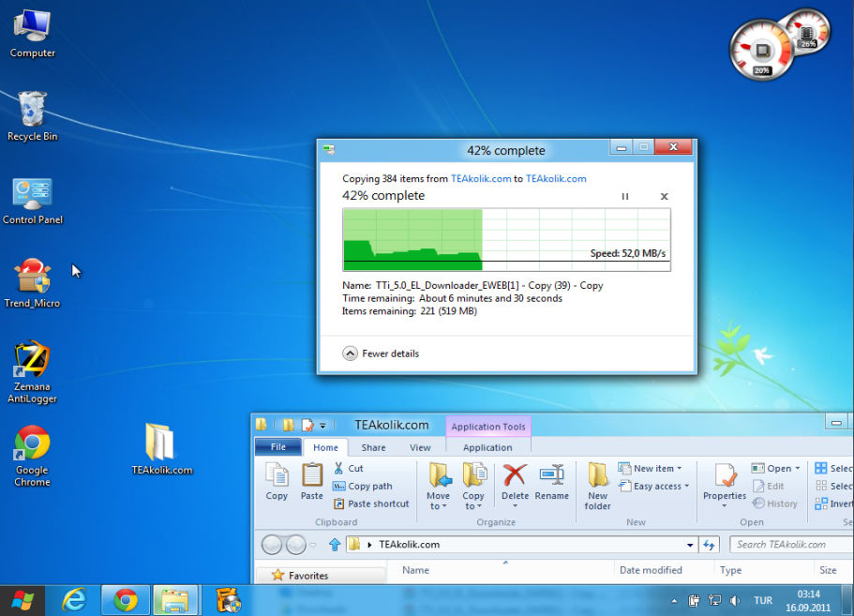Click the Select all icon in ribbon
Viewport: 854px width, 616px height.
tap(821, 469)
